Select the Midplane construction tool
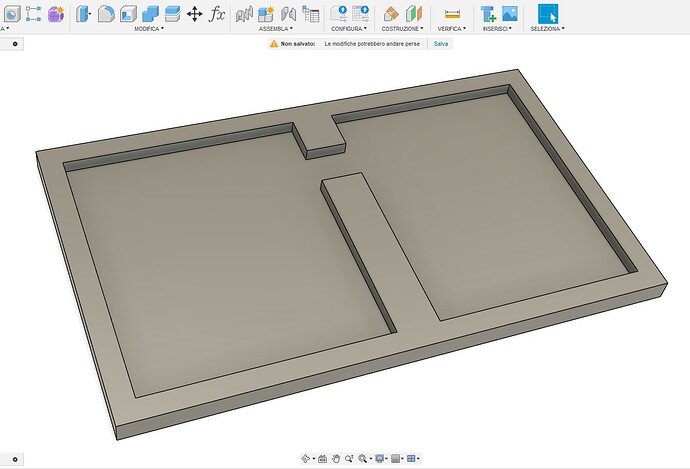 [x=413, y=14]
